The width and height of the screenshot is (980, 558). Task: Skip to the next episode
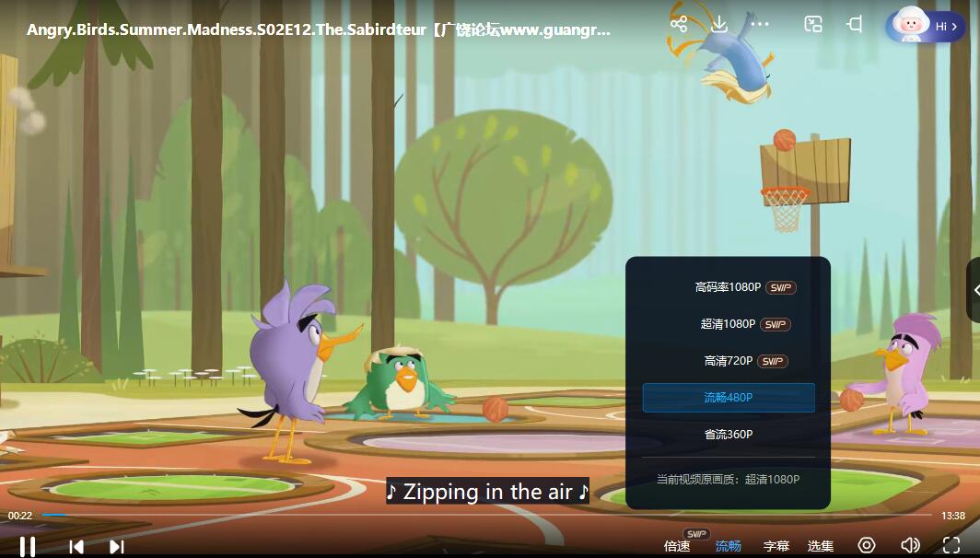(116, 546)
